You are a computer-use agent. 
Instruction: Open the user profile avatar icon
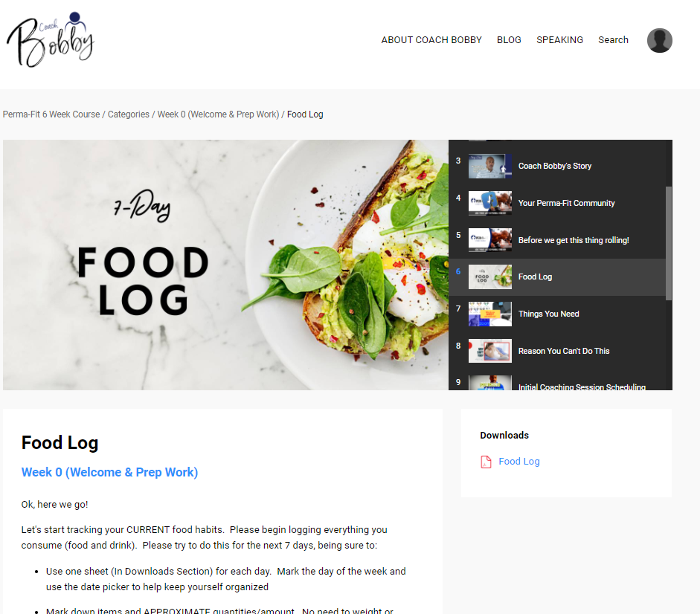click(659, 40)
